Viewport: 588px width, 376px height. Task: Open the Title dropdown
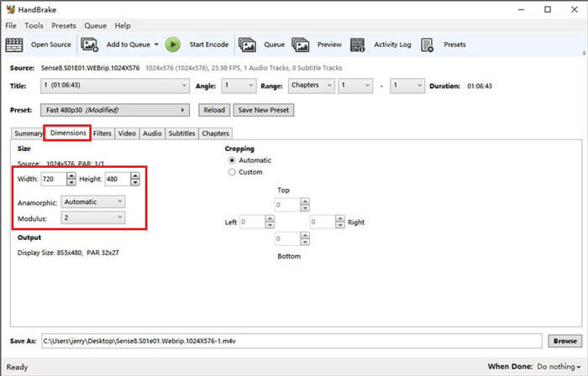pos(115,86)
